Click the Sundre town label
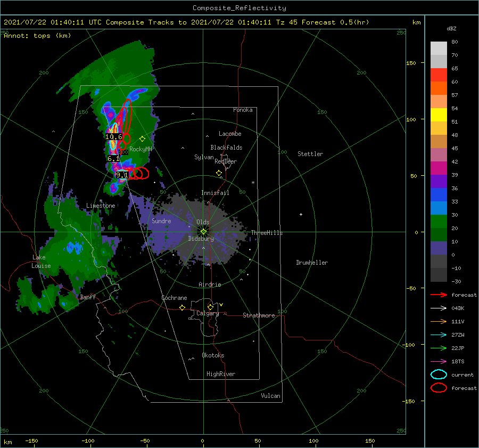The width and height of the screenshot is (479, 448). click(x=161, y=221)
